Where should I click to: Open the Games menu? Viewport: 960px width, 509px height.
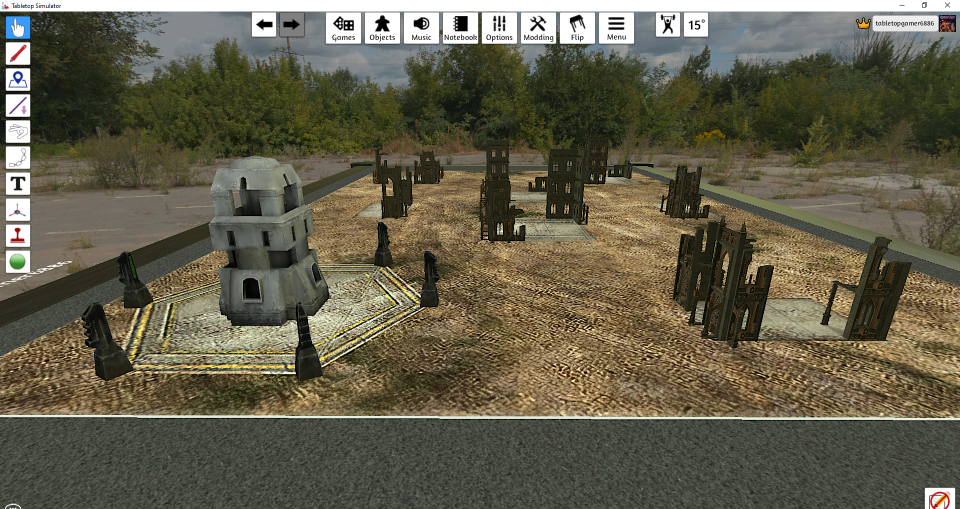pyautogui.click(x=343, y=28)
